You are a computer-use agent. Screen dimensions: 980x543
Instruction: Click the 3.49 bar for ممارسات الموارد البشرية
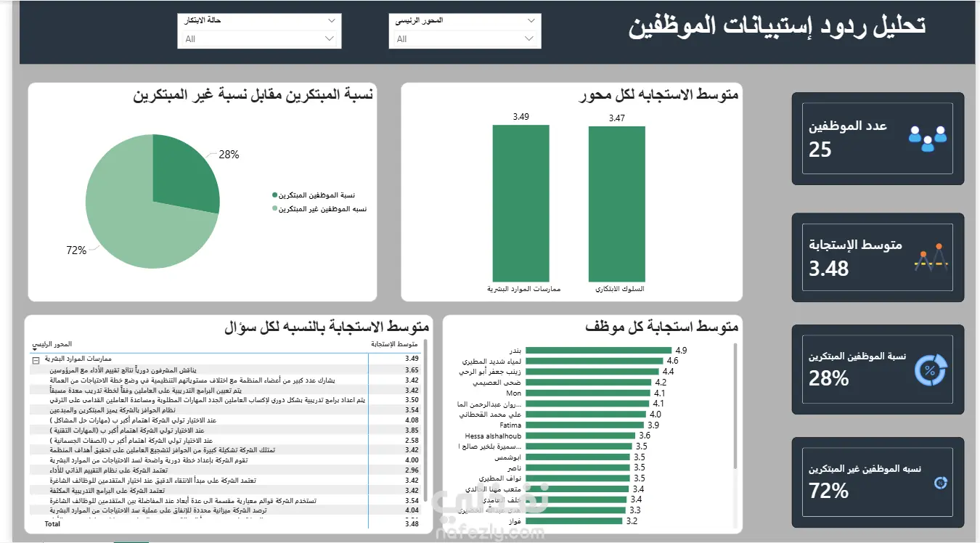click(520, 203)
